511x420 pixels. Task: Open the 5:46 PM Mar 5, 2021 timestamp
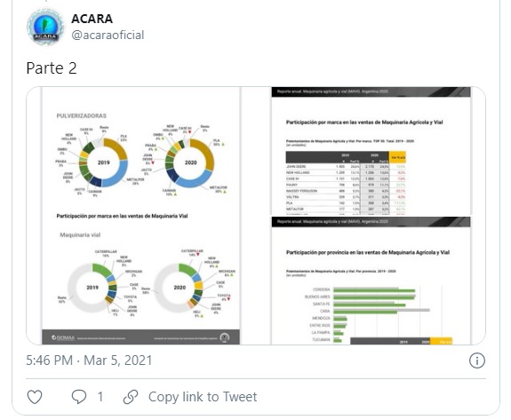point(89,361)
